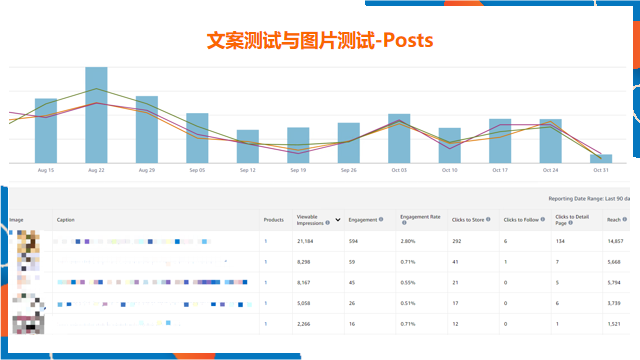
Task: Click the bar above Aug 15
Action: [x=46, y=131]
